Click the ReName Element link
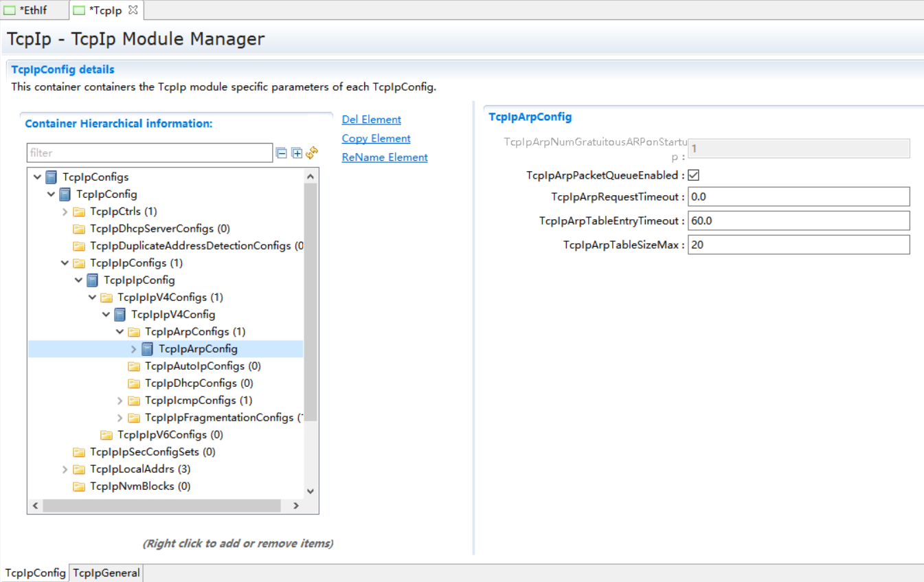The width and height of the screenshot is (924, 582). coord(385,157)
